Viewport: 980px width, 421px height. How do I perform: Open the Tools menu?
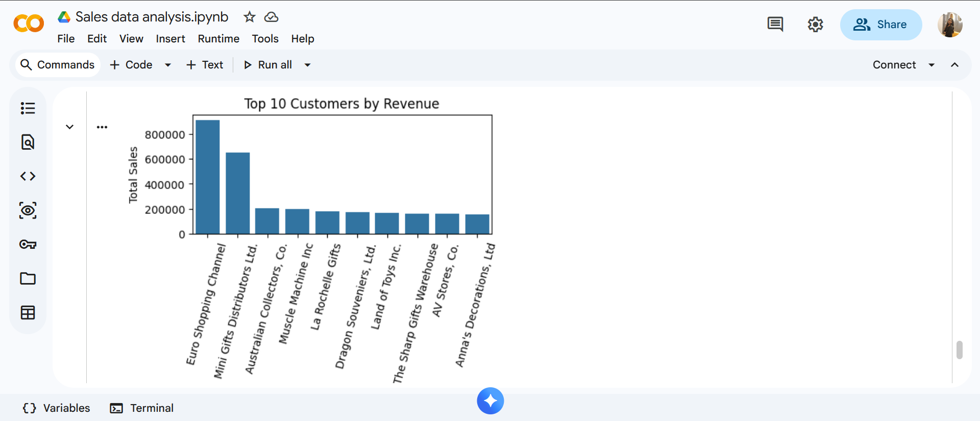click(x=265, y=39)
